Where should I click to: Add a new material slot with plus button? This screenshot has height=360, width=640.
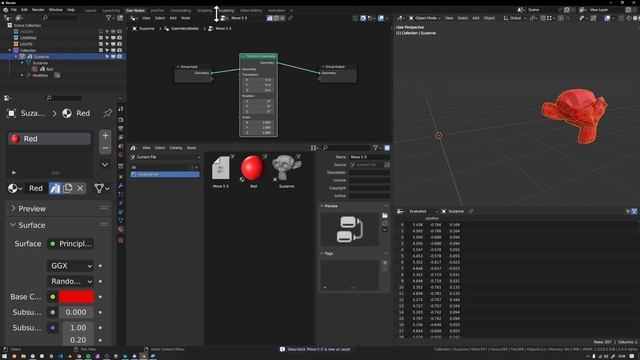click(x=105, y=135)
